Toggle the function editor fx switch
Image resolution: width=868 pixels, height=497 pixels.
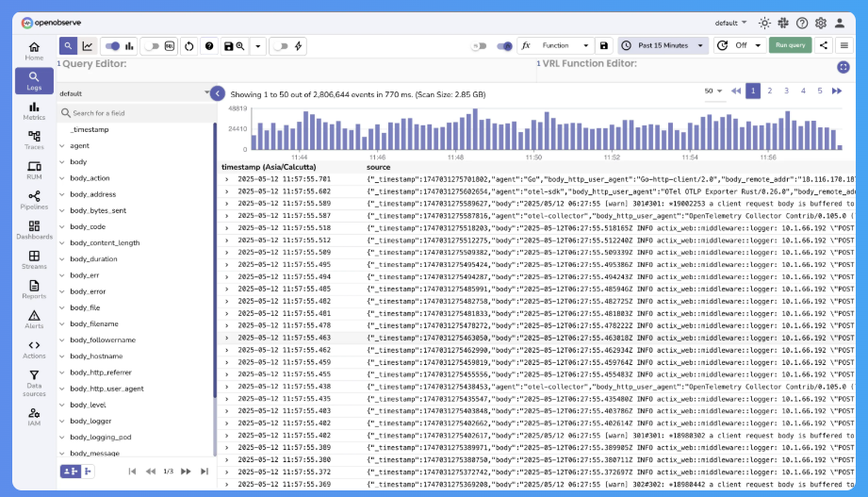[504, 46]
